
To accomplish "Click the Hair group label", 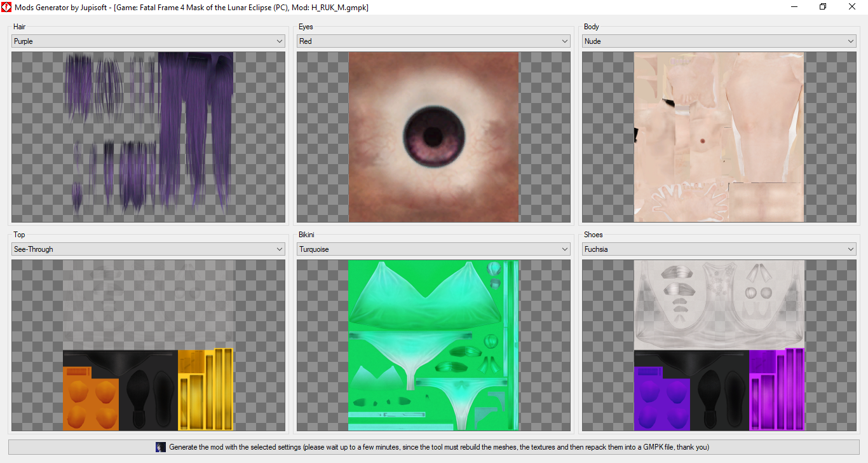I will (20, 27).
